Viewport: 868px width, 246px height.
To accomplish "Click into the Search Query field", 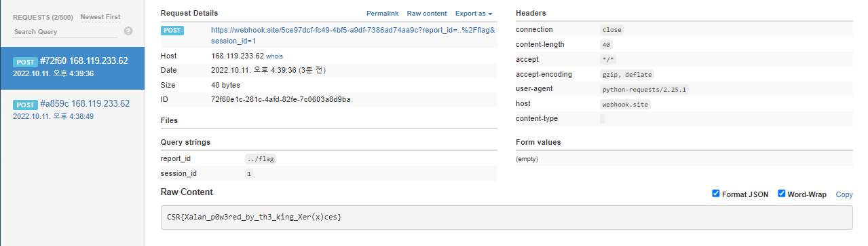I will coord(65,32).
